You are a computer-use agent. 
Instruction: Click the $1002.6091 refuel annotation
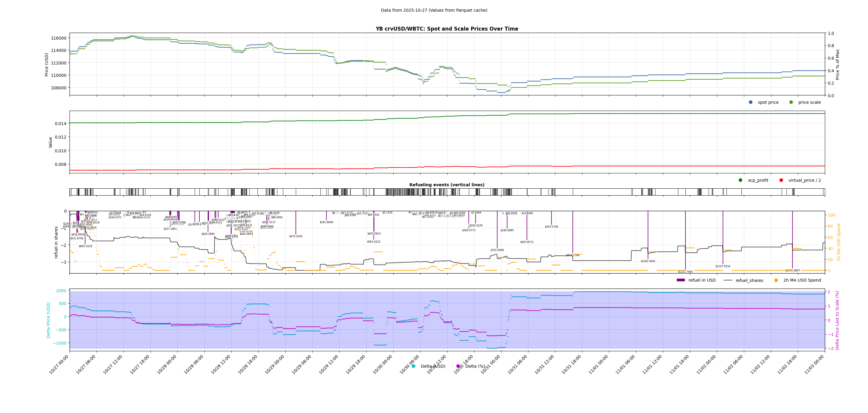(648, 261)
